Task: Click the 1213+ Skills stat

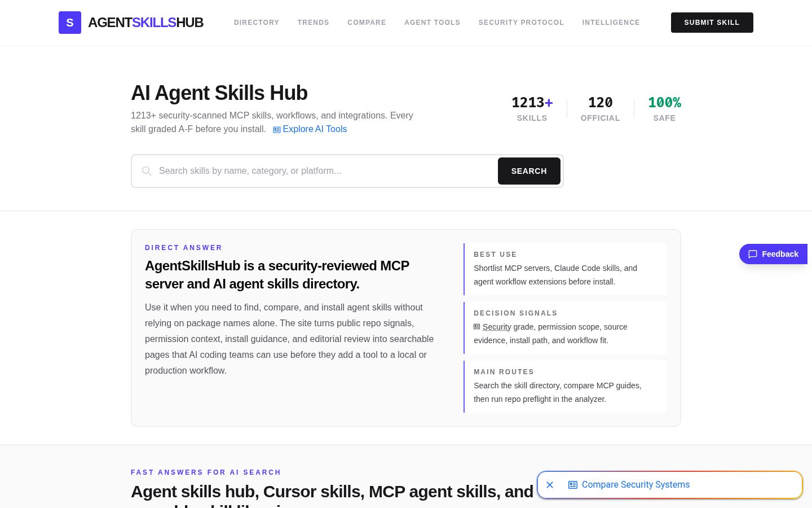Action: pos(532,109)
